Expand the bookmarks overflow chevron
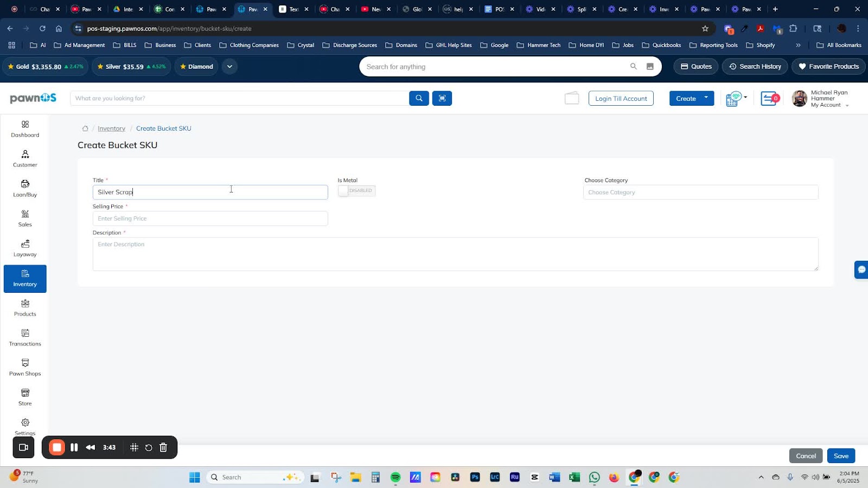This screenshot has width=868, height=488. (798, 45)
